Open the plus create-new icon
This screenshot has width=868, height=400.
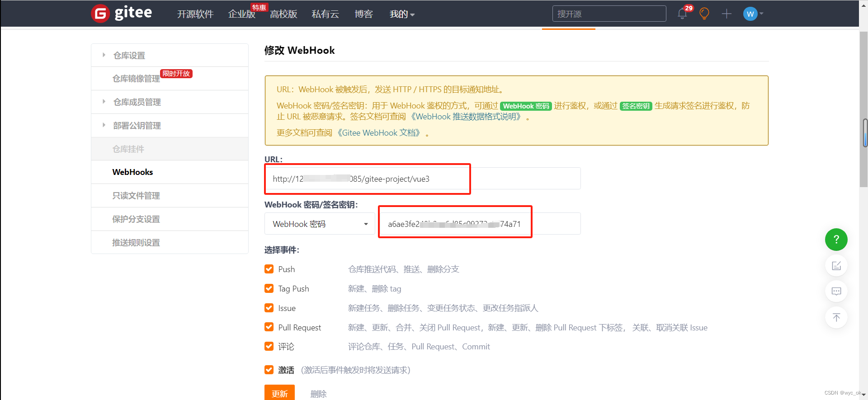click(726, 14)
